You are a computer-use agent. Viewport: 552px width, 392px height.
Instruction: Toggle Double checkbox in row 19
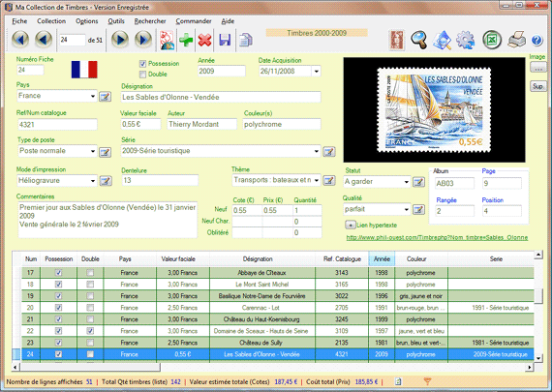pyautogui.click(x=90, y=296)
